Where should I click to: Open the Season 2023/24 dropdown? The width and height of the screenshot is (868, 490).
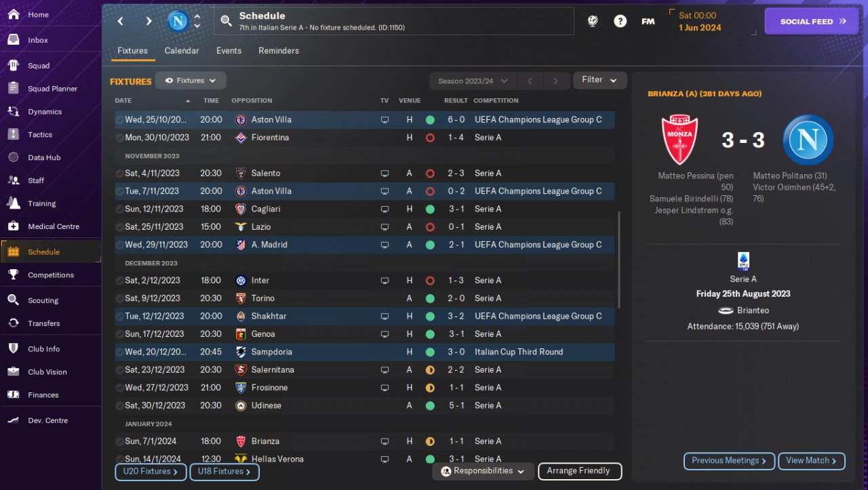tap(473, 81)
